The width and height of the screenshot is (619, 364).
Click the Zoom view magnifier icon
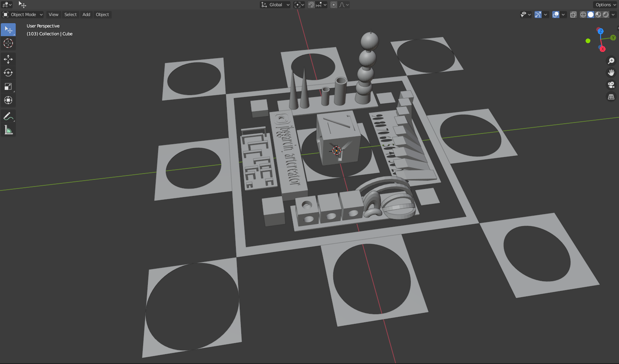click(611, 60)
